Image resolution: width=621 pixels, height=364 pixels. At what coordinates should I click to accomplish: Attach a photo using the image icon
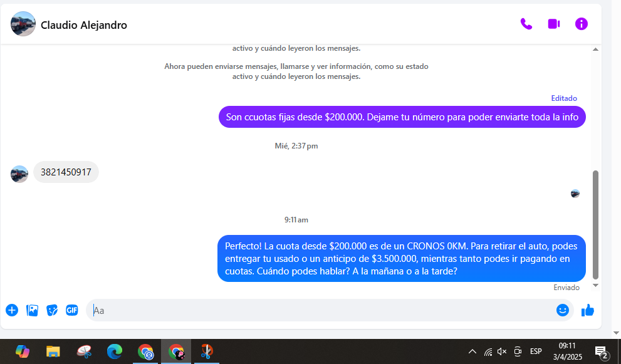tap(32, 310)
